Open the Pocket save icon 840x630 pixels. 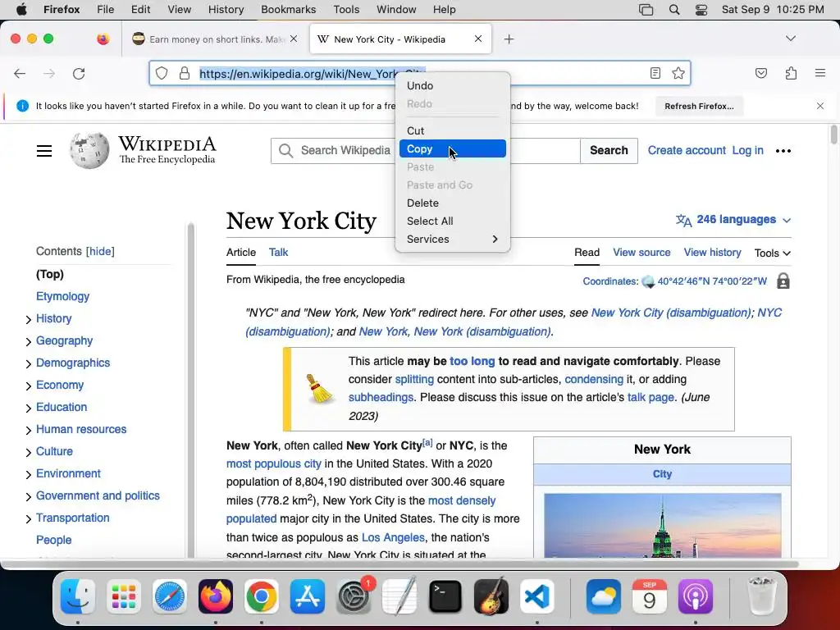click(760, 73)
